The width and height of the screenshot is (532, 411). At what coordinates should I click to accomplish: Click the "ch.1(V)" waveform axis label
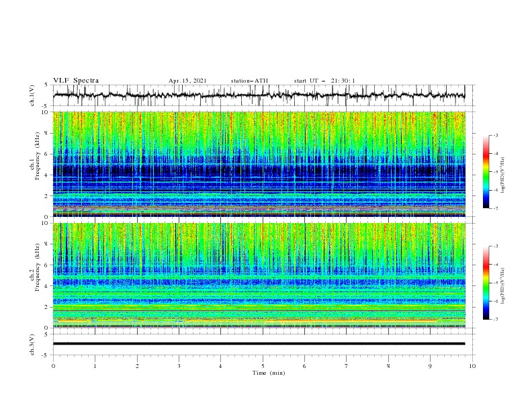tap(32, 95)
